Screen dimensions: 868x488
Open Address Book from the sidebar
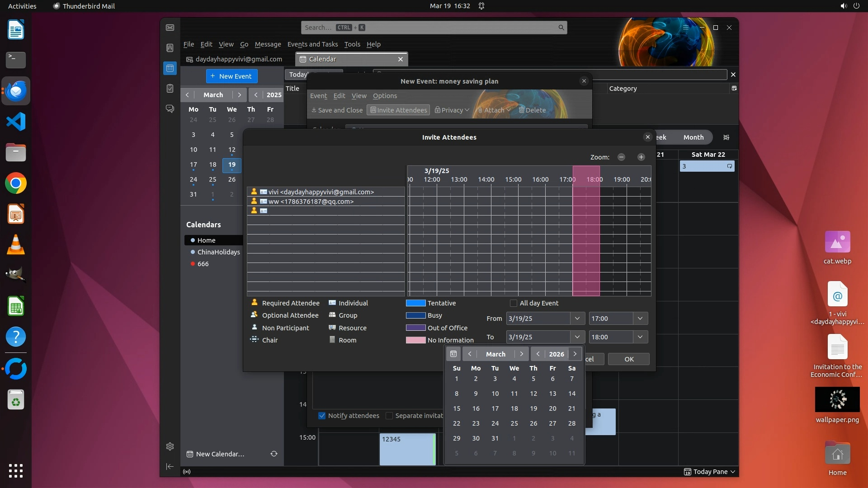[170, 48]
